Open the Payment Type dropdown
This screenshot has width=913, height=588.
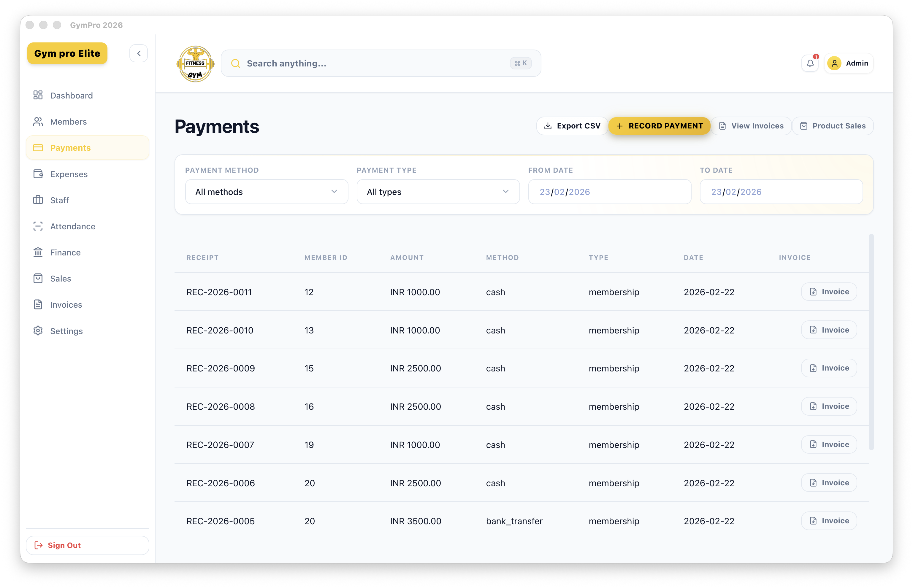(438, 192)
